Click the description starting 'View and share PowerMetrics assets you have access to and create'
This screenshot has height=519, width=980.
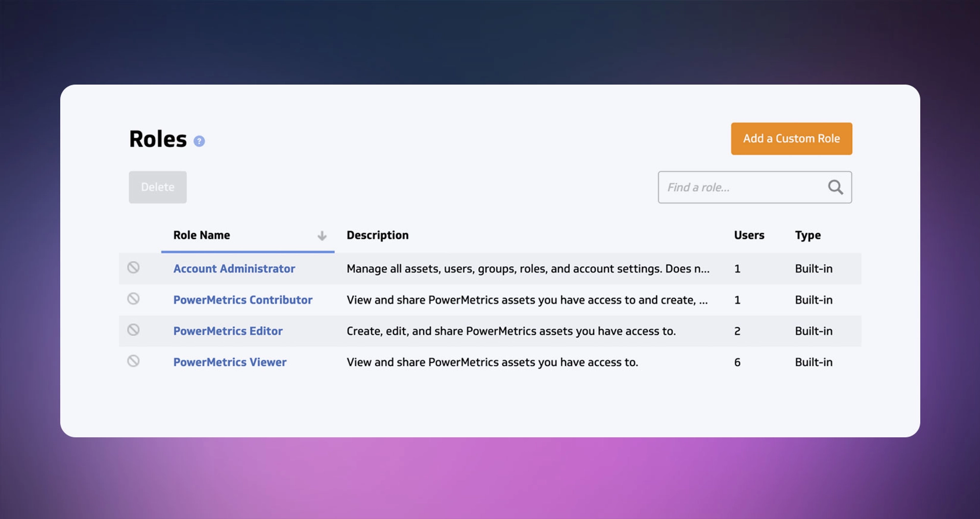tap(527, 300)
